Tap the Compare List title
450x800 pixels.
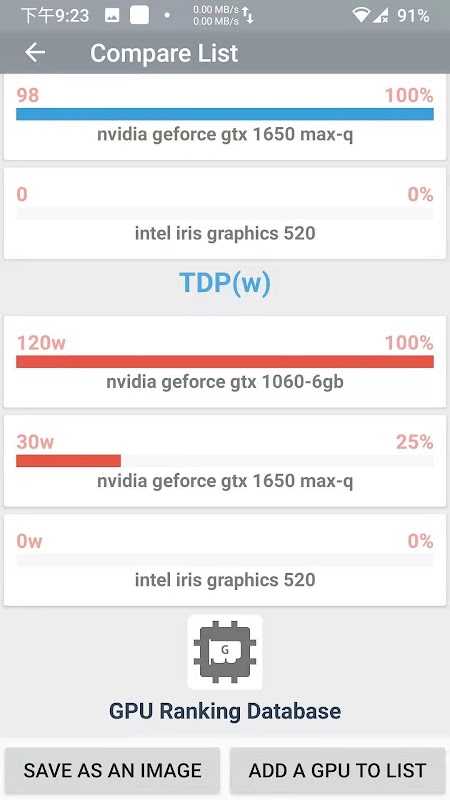click(x=164, y=53)
